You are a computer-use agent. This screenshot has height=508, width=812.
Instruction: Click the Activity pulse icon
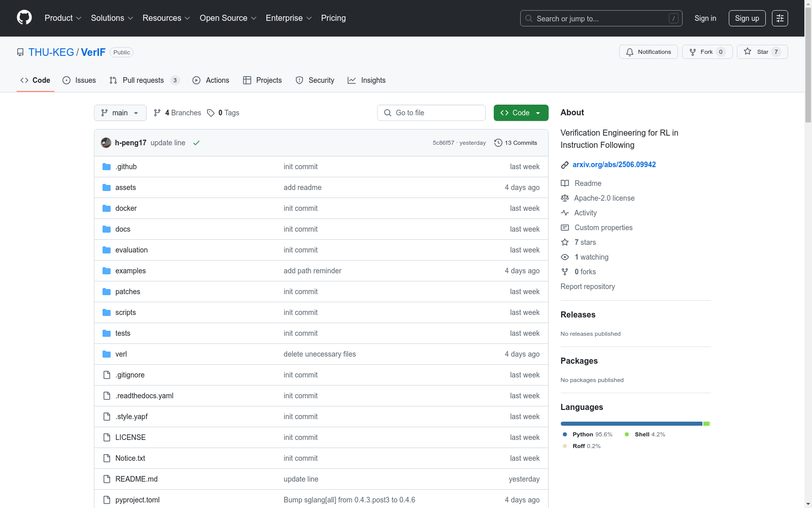click(x=565, y=213)
